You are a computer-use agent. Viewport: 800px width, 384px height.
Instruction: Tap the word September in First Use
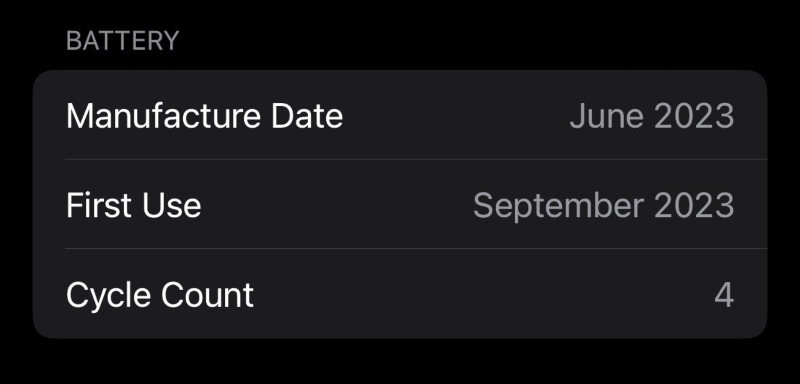pyautogui.click(x=558, y=207)
